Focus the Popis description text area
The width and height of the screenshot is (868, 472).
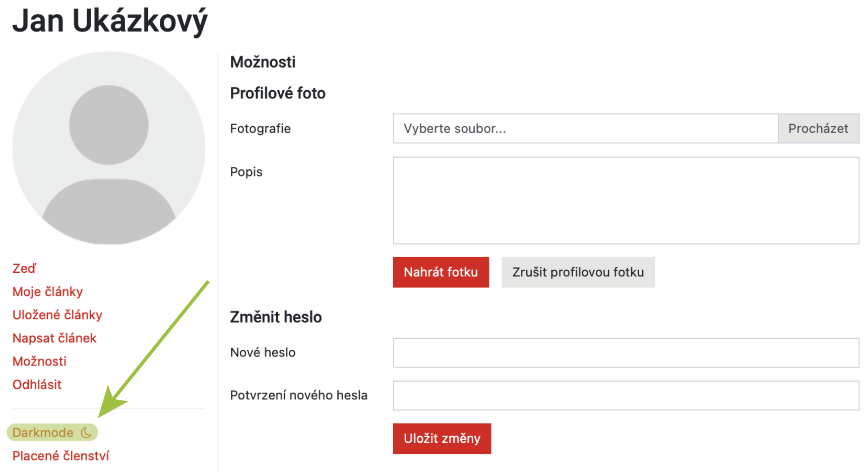click(x=626, y=201)
